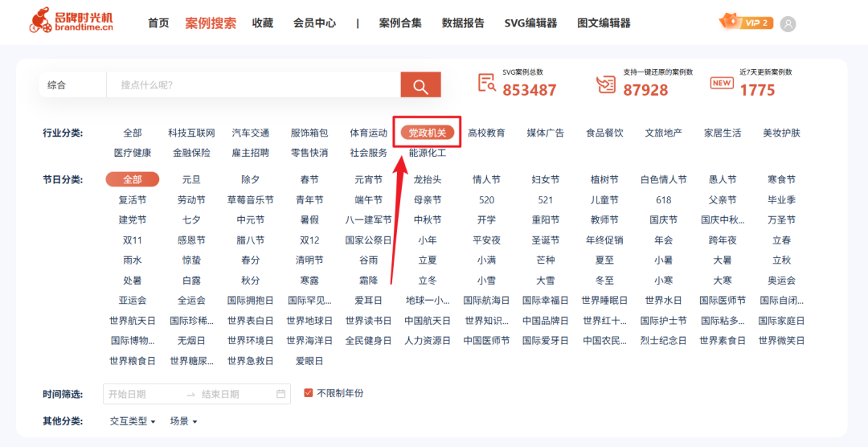Filter by 元旦 holiday
This screenshot has width=868, height=447.
coord(191,179)
